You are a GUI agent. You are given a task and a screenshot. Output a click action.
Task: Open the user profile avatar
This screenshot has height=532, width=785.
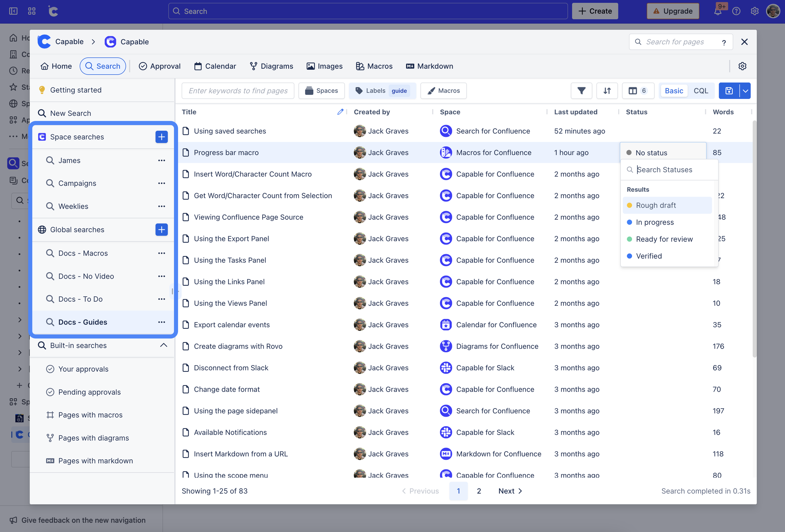773,11
